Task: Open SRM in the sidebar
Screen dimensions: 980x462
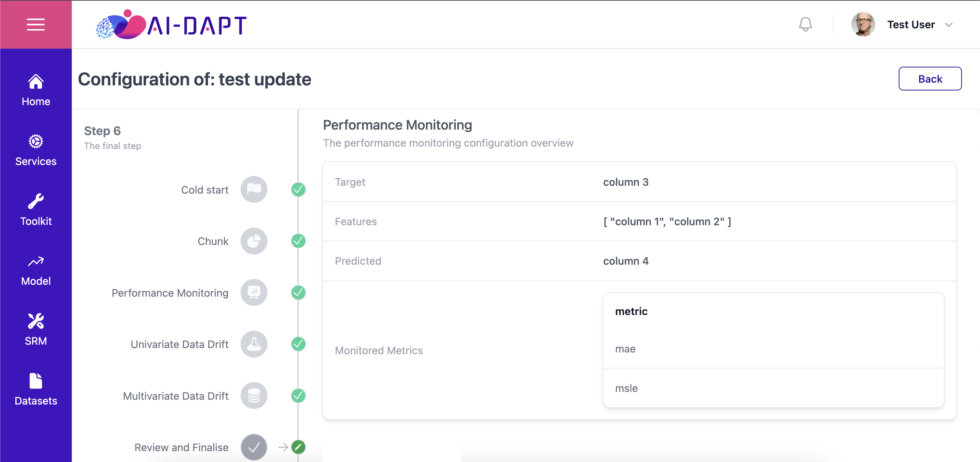Action: pos(36,330)
